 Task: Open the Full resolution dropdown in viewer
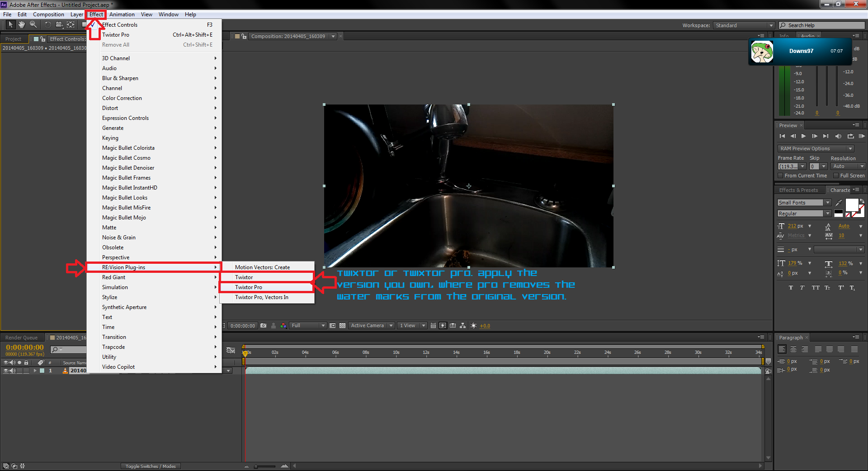point(308,325)
